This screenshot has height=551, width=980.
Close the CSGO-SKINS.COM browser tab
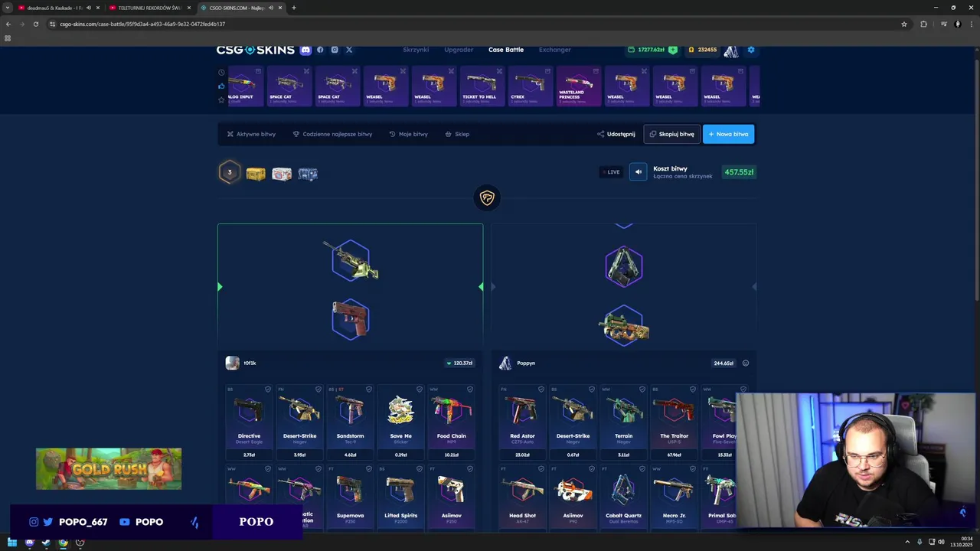coord(280,8)
